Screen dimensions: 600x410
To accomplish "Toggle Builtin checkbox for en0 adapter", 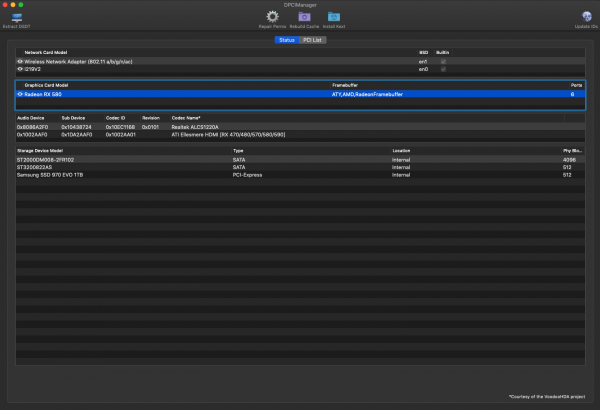I will [x=443, y=69].
